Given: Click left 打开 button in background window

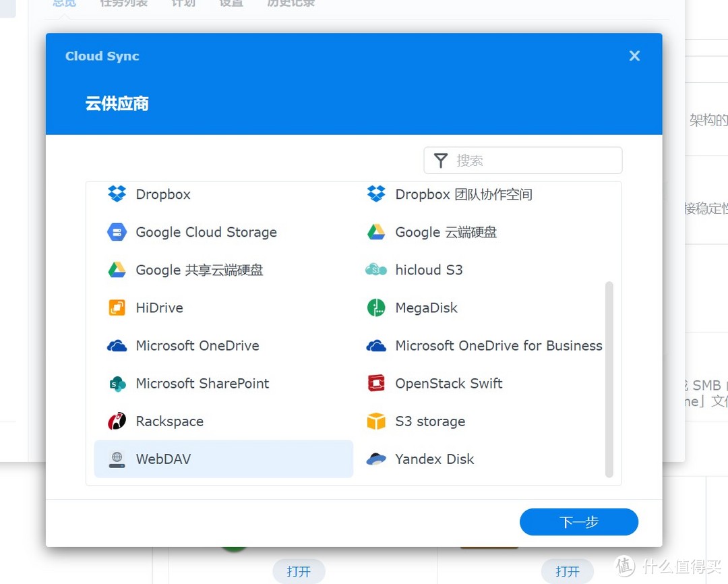Looking at the screenshot, I should pyautogui.click(x=299, y=571).
